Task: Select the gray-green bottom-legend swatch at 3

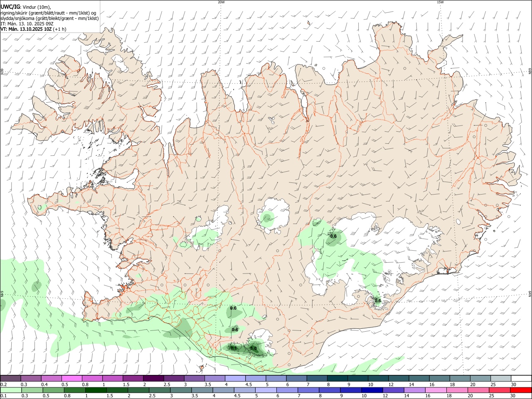Action: [181, 390]
